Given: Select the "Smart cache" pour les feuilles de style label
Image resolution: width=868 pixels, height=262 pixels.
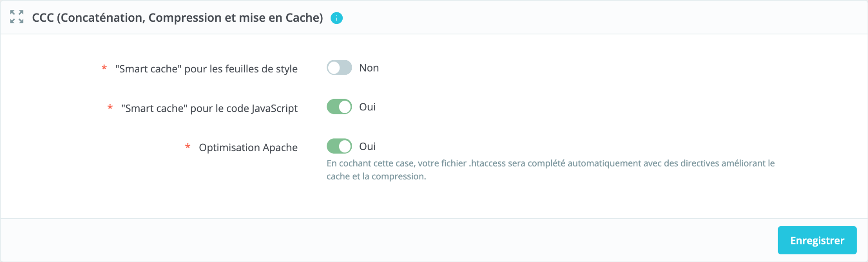Looking at the screenshot, I should pyautogui.click(x=206, y=69).
